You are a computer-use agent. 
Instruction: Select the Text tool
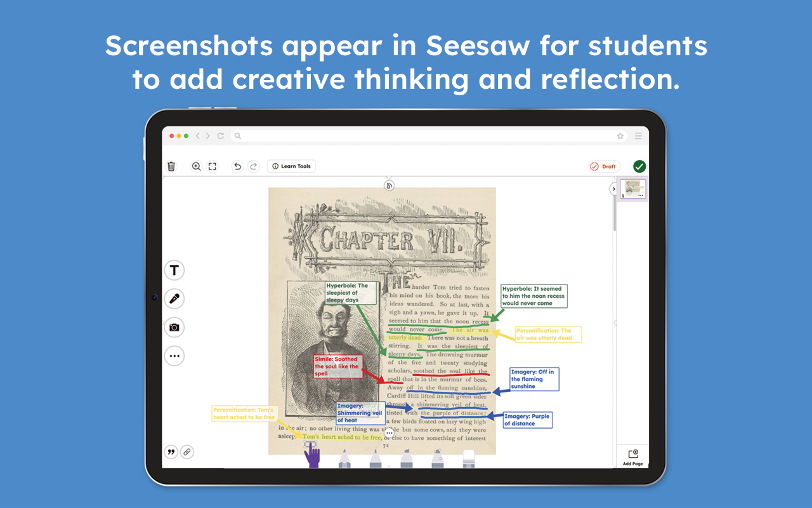pyautogui.click(x=174, y=270)
